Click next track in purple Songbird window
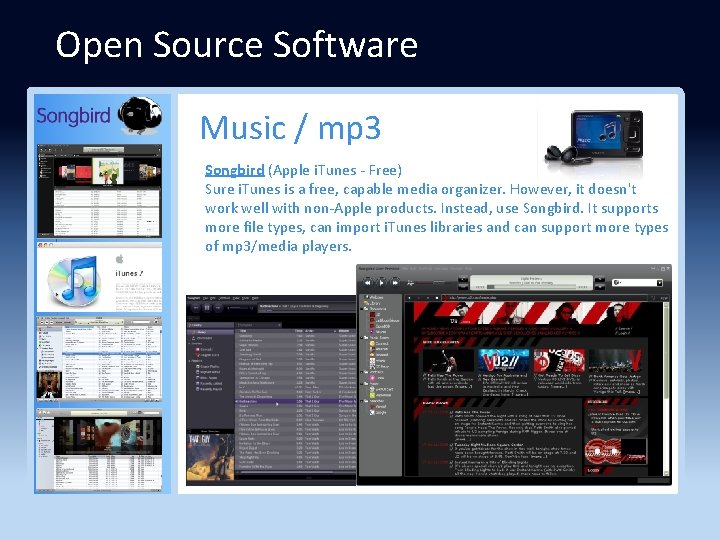 click(218, 308)
